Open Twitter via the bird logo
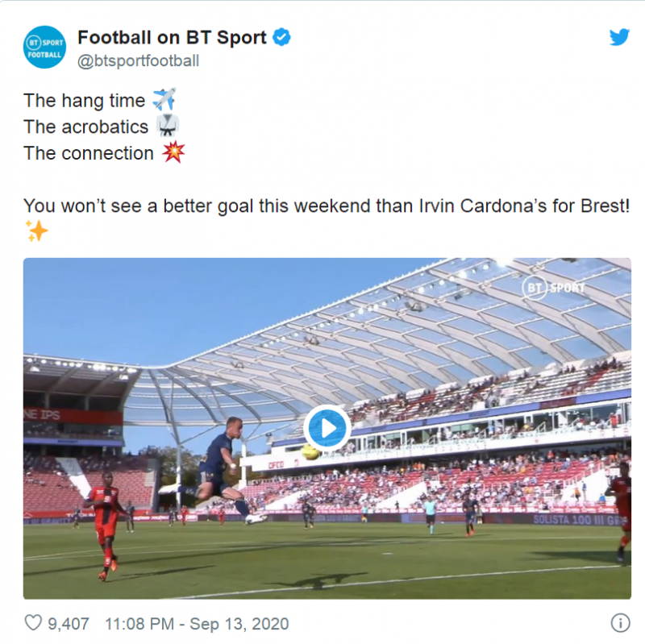 click(618, 38)
